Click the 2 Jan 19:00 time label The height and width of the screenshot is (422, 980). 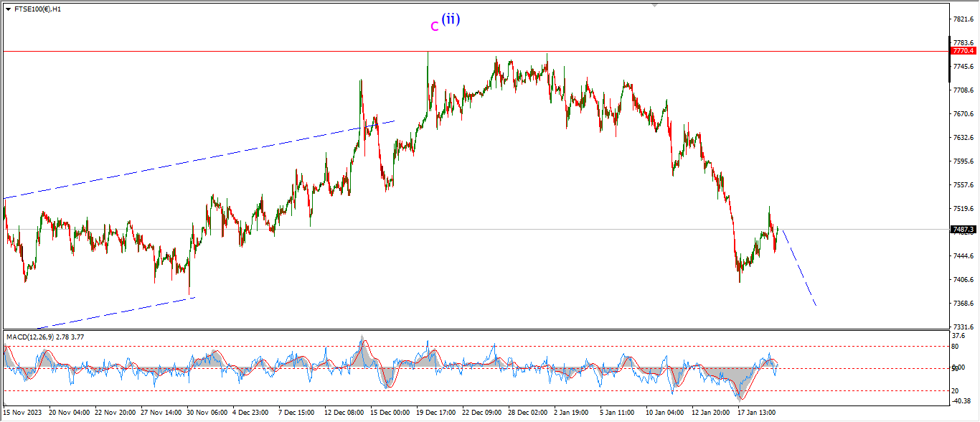(572, 413)
